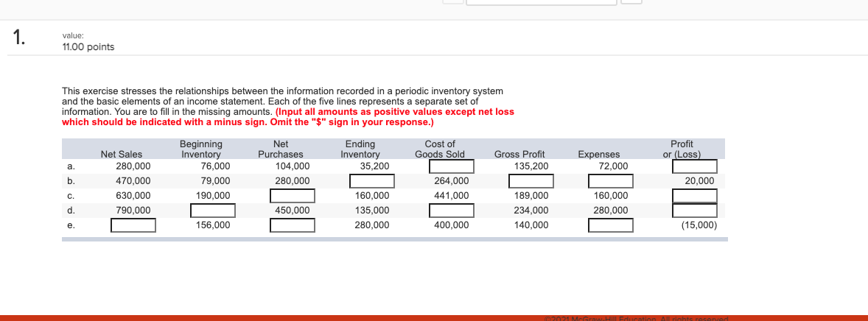Click Net Sales value 280,000 in row a
The width and height of the screenshot is (868, 321).
point(133,166)
